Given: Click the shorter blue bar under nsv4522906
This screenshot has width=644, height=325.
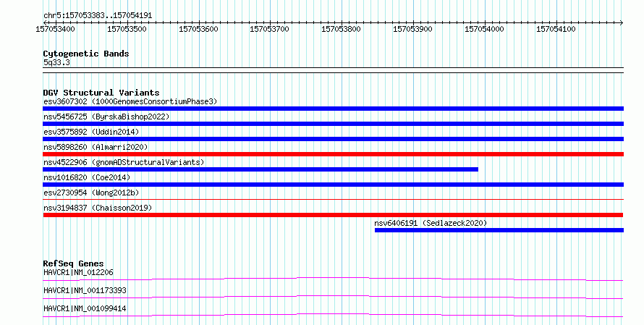Looking at the screenshot, I should click(260, 169).
